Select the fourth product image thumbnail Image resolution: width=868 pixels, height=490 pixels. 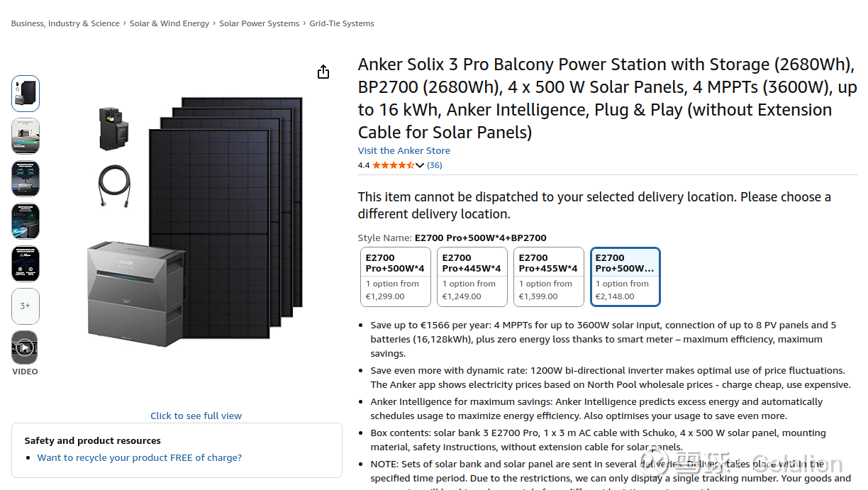[26, 221]
